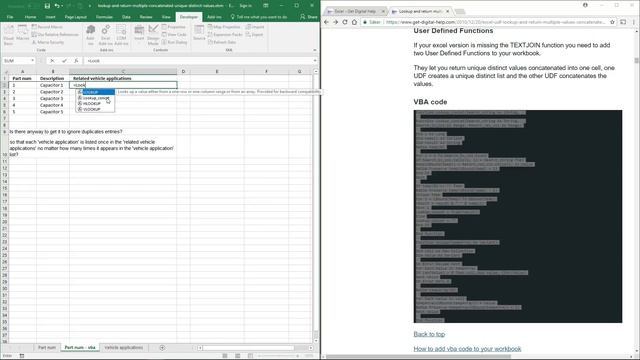Open the XML Source pane

(x=199, y=33)
